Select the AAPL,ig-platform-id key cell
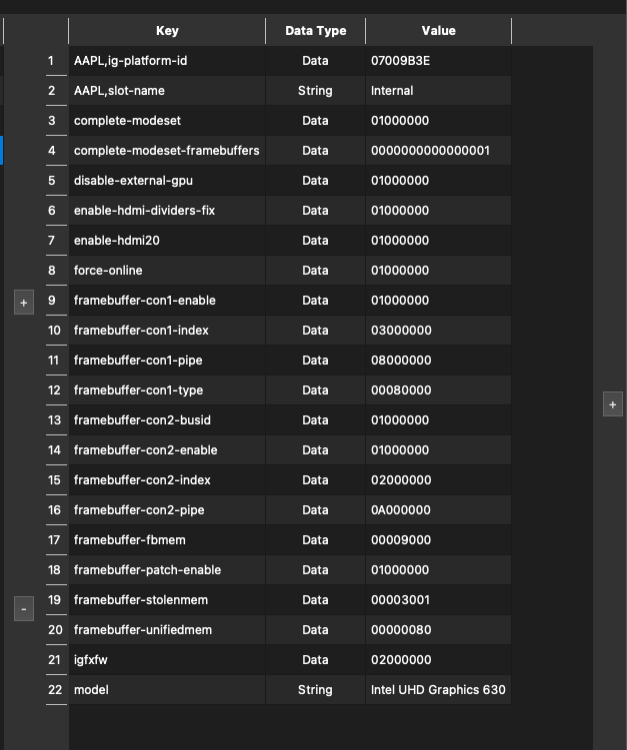627x750 pixels. (167, 61)
